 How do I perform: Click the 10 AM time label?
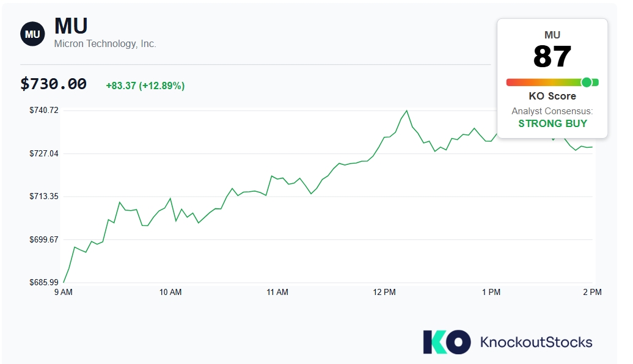click(x=170, y=292)
